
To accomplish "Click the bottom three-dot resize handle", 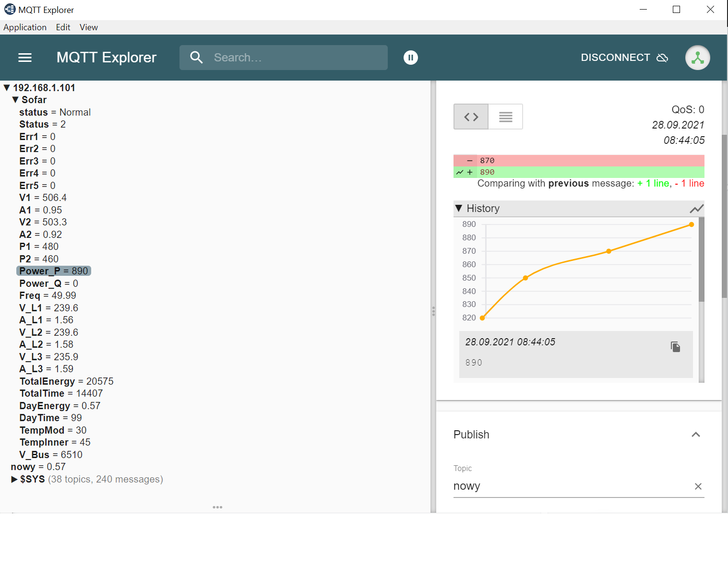I will click(217, 507).
